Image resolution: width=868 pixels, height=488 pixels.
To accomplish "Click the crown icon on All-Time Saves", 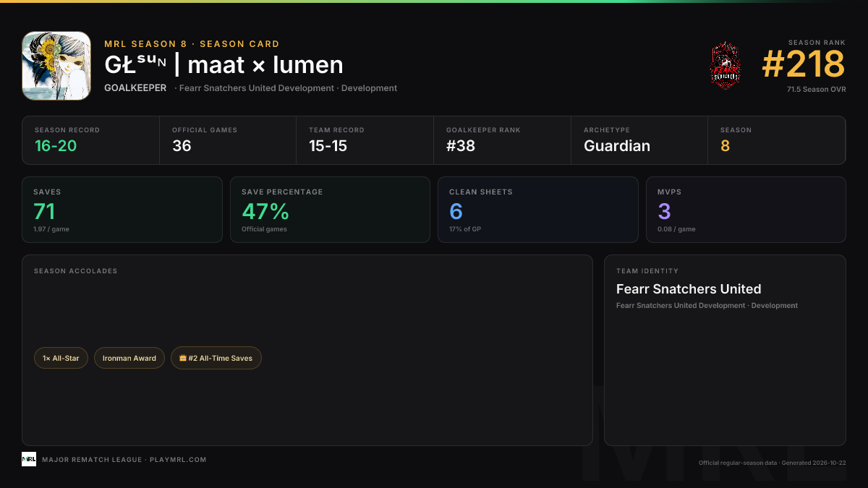I will coord(183,358).
